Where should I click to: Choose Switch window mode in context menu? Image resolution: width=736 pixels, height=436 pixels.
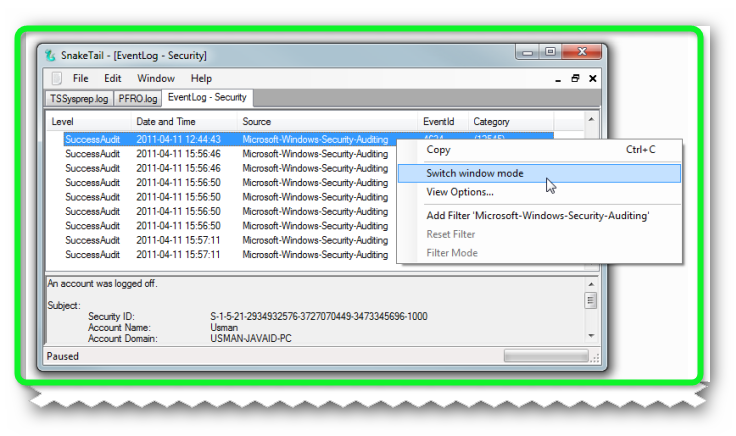coord(539,173)
